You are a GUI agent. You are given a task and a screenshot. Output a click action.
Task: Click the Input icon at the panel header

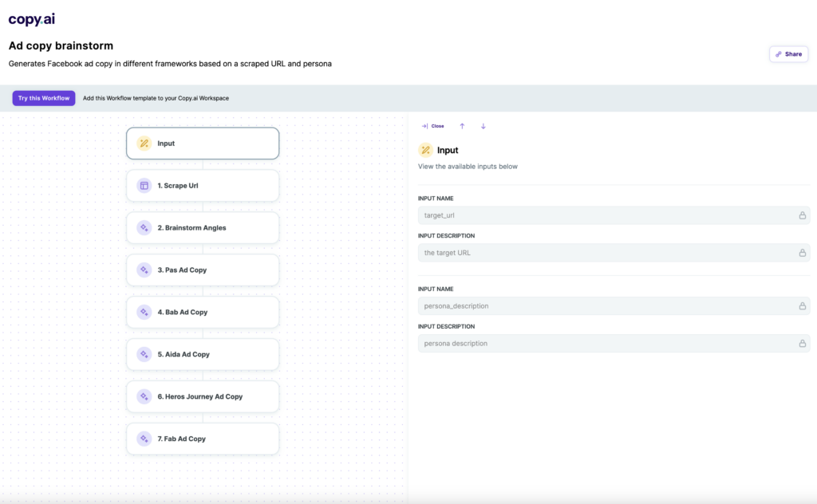pos(428,150)
